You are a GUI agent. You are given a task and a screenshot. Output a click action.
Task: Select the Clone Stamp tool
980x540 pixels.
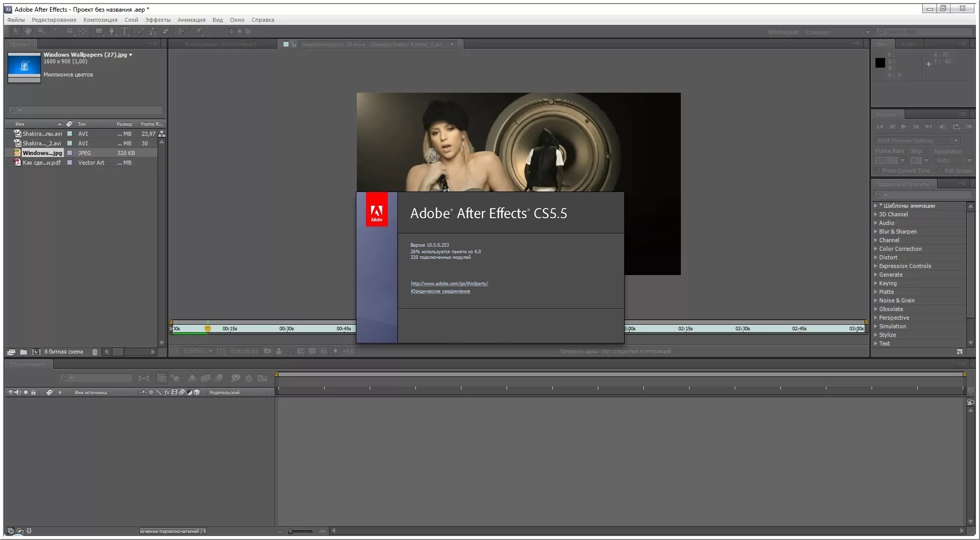point(153,31)
